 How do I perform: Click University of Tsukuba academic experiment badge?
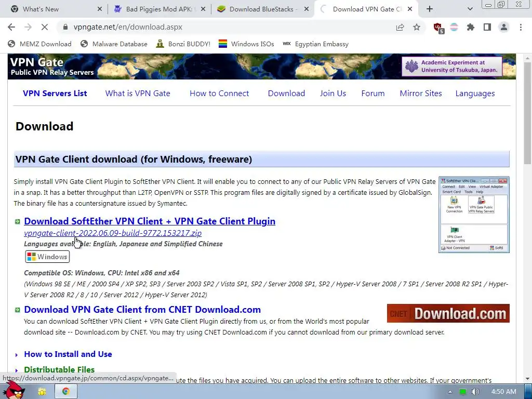coord(452,66)
